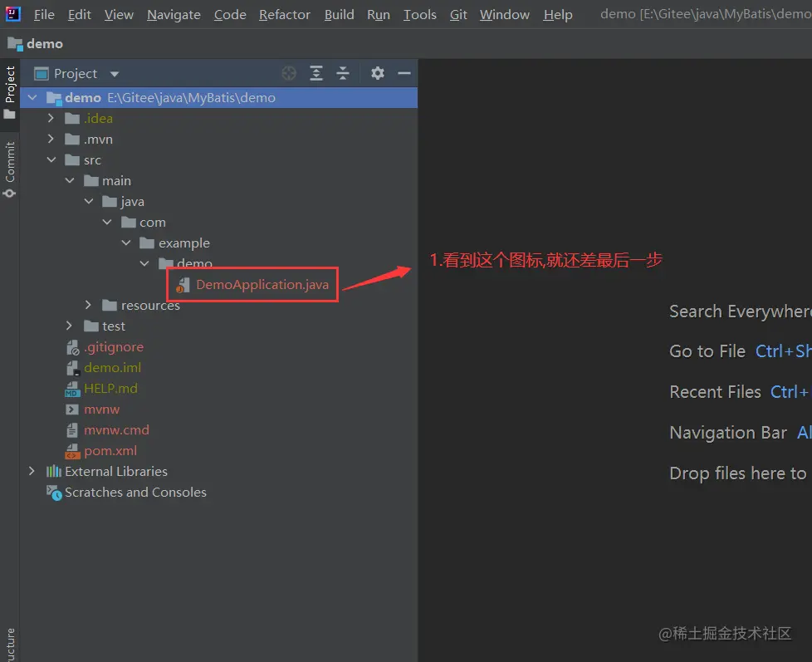Open Project panel settings gear

pyautogui.click(x=378, y=74)
